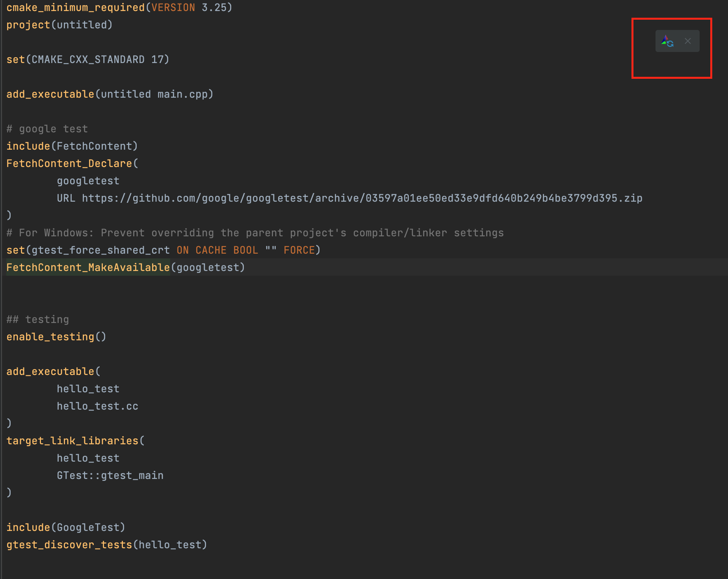The width and height of the screenshot is (728, 579).
Task: Click the FetchContent_Declare( line
Action: 72,163
